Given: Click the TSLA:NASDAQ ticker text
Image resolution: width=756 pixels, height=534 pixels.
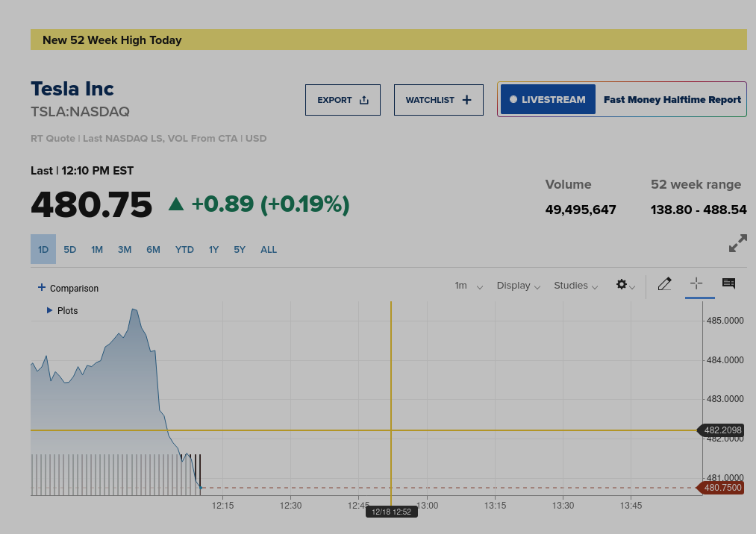Looking at the screenshot, I should (x=80, y=112).
